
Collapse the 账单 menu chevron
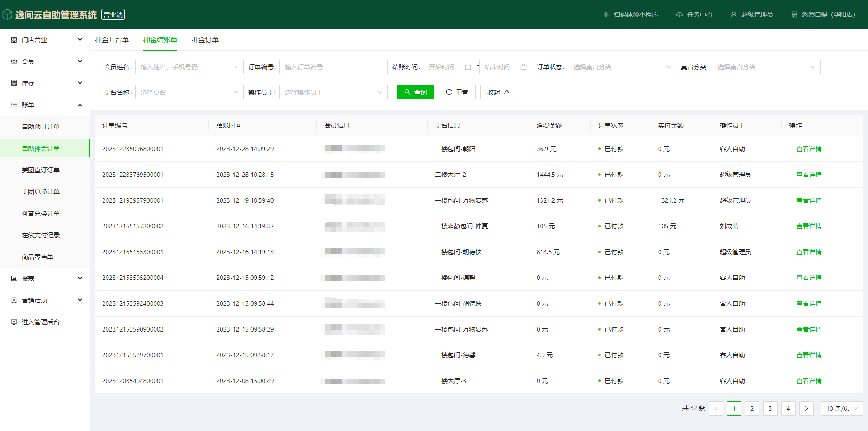pyautogui.click(x=80, y=105)
